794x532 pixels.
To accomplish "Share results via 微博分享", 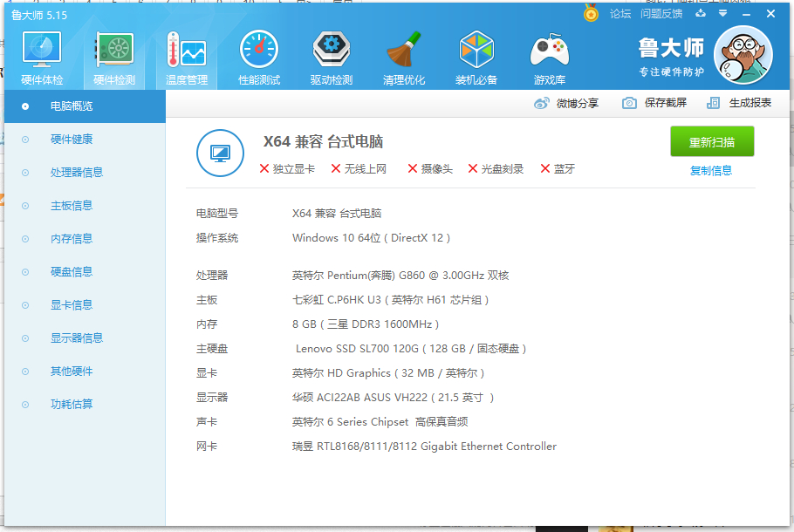I will click(566, 103).
